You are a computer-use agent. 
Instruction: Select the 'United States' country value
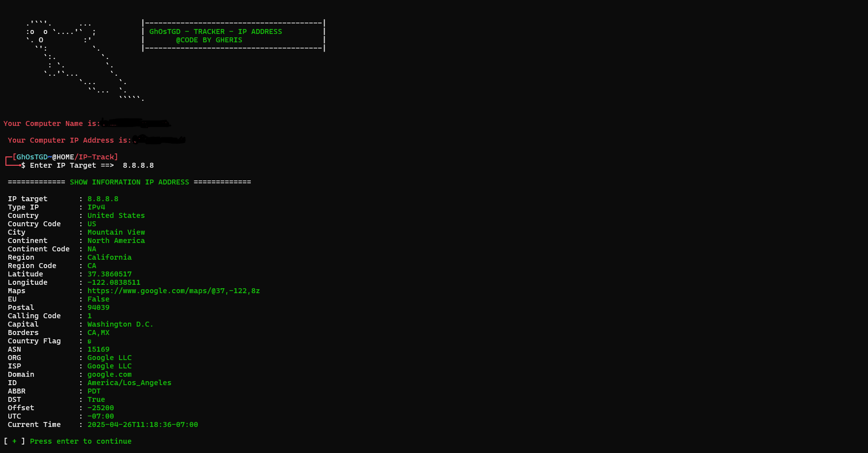point(116,215)
